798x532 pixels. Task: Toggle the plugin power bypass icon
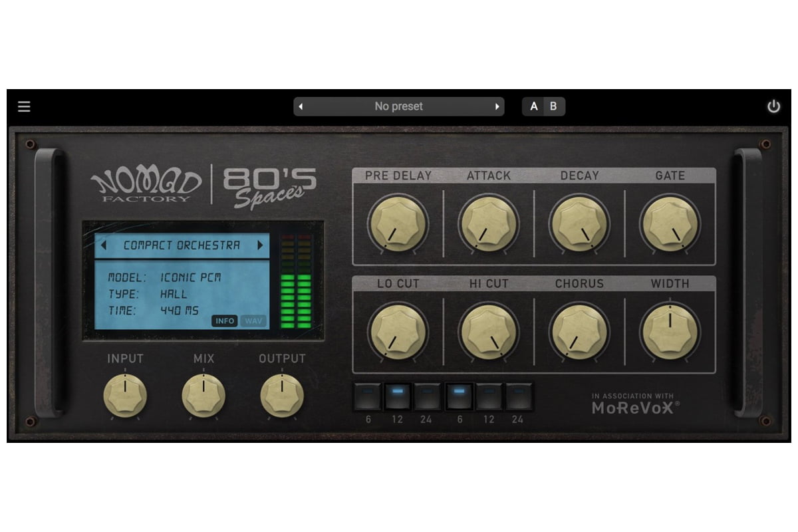click(773, 106)
